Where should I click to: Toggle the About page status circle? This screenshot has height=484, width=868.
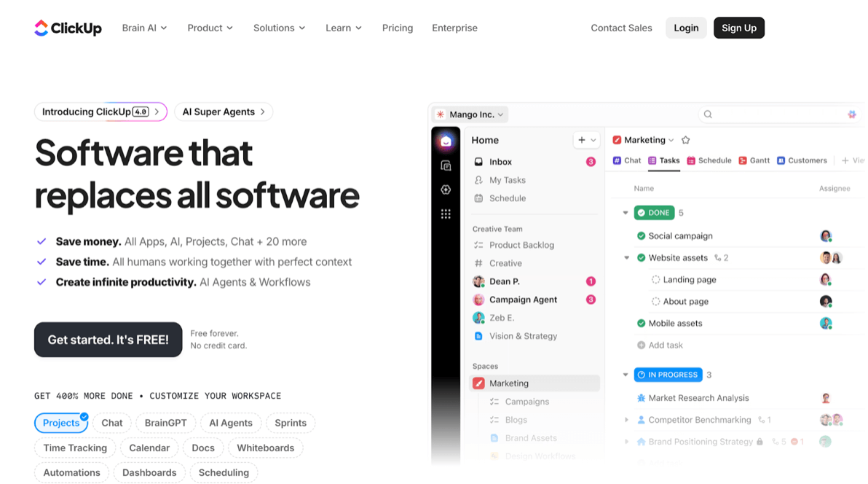click(x=656, y=302)
